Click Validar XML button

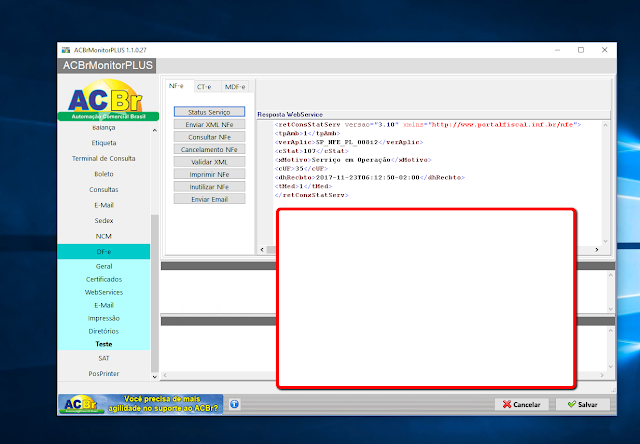tap(209, 162)
